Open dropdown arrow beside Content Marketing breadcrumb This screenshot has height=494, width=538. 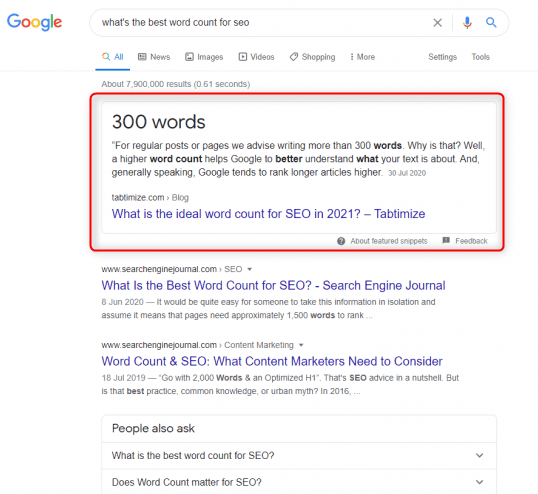point(301,345)
